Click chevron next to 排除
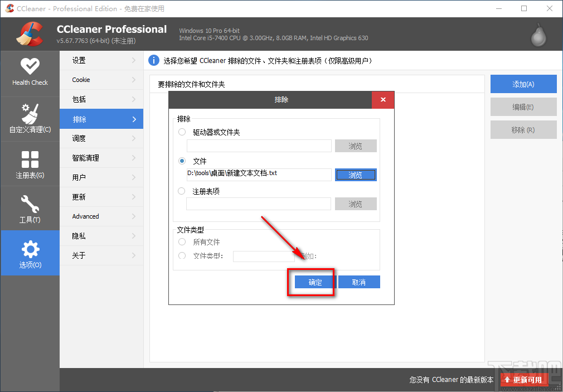This screenshot has height=392, width=563. tap(134, 119)
